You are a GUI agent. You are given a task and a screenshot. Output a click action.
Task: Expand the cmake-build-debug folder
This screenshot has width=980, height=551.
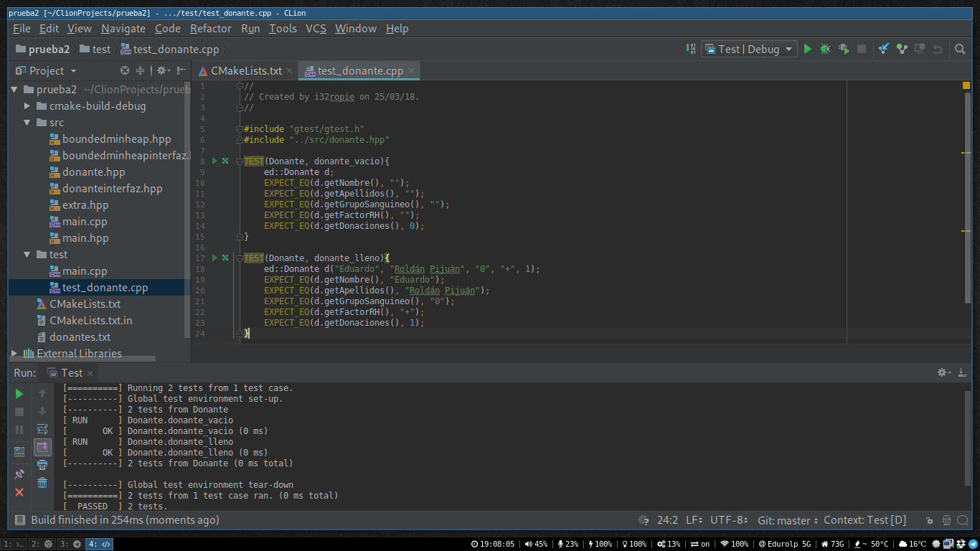tap(27, 106)
